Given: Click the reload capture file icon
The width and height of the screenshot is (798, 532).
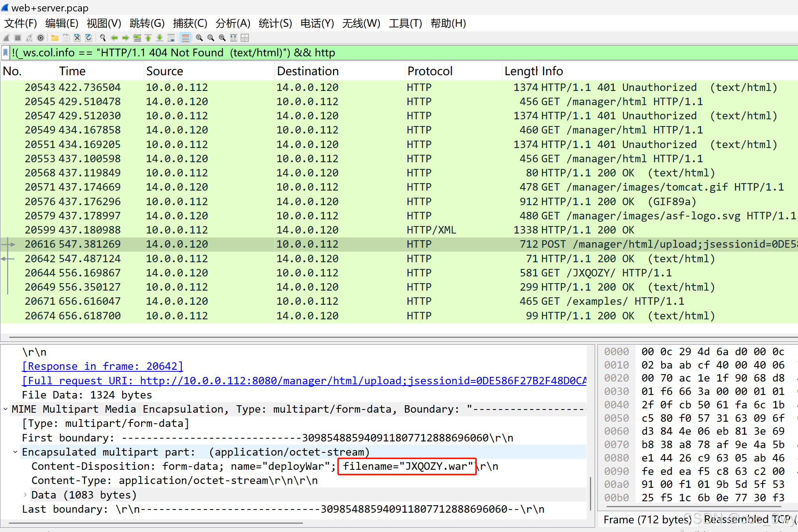Looking at the screenshot, I should point(89,38).
